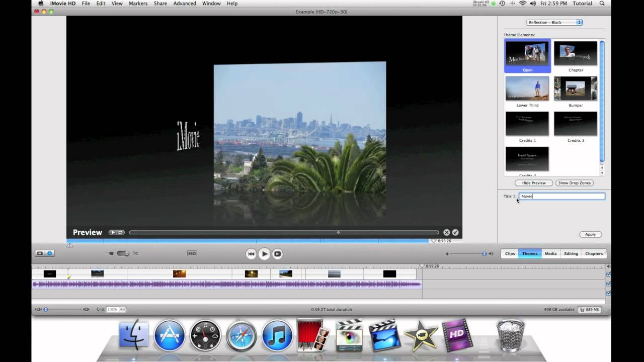Click the Hide Preview button

pos(534,183)
